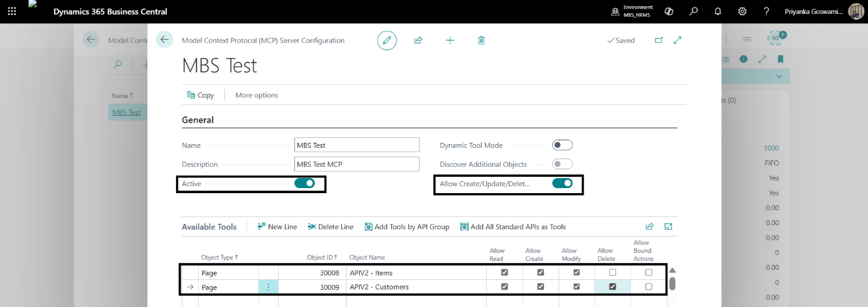Open the notifications bell
The image size is (868, 307).
(x=718, y=11)
